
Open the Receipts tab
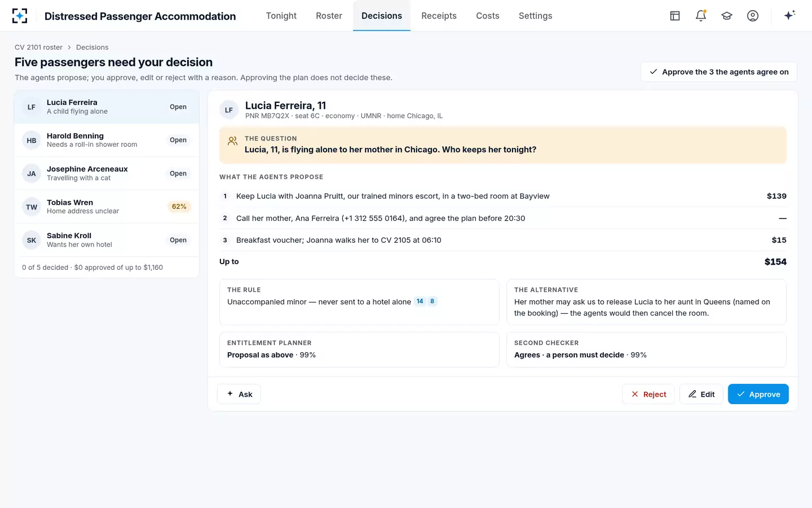[439, 16]
